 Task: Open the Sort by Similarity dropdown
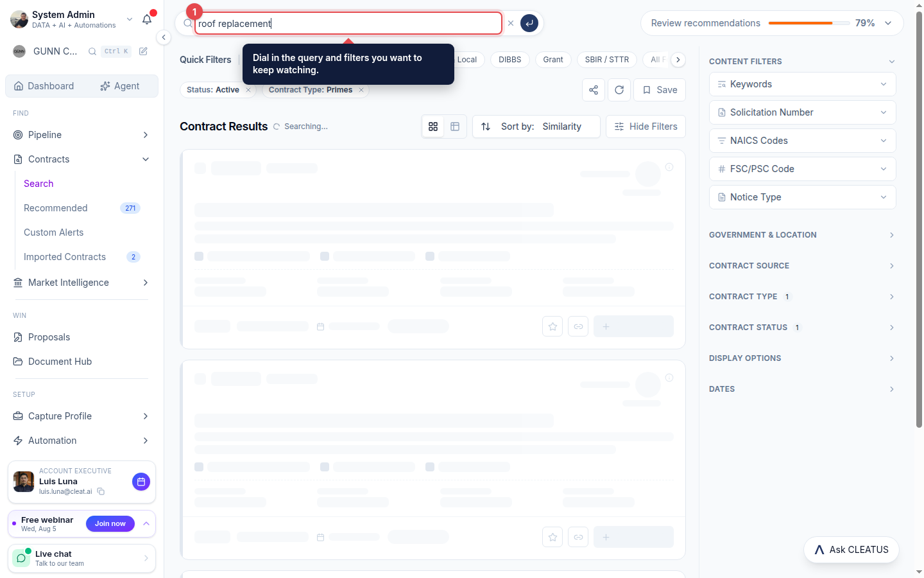[536, 127]
